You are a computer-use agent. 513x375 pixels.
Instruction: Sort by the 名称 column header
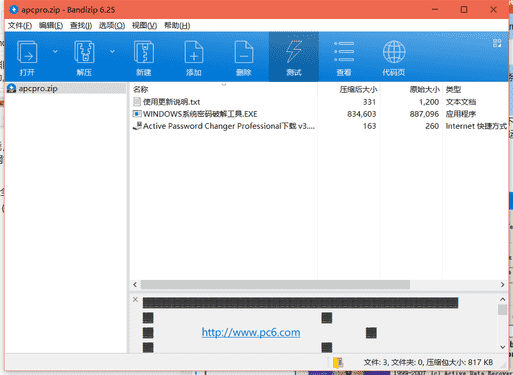pos(140,89)
